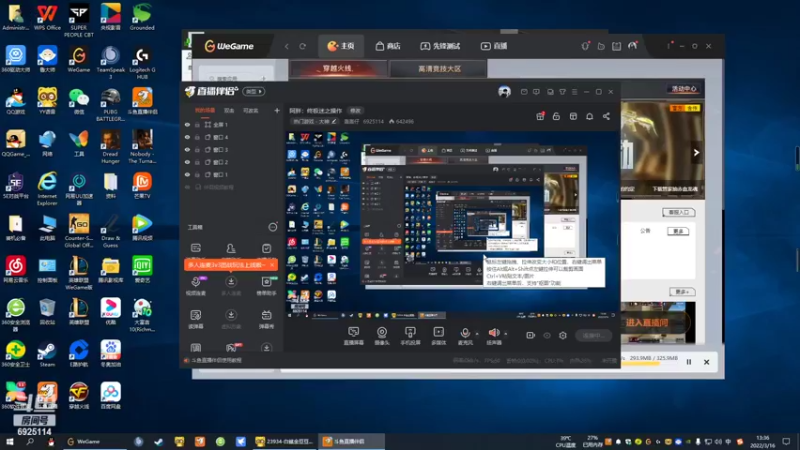The image size is (800, 450).
Task: Click the unlock icon in stream header
Action: point(556,116)
